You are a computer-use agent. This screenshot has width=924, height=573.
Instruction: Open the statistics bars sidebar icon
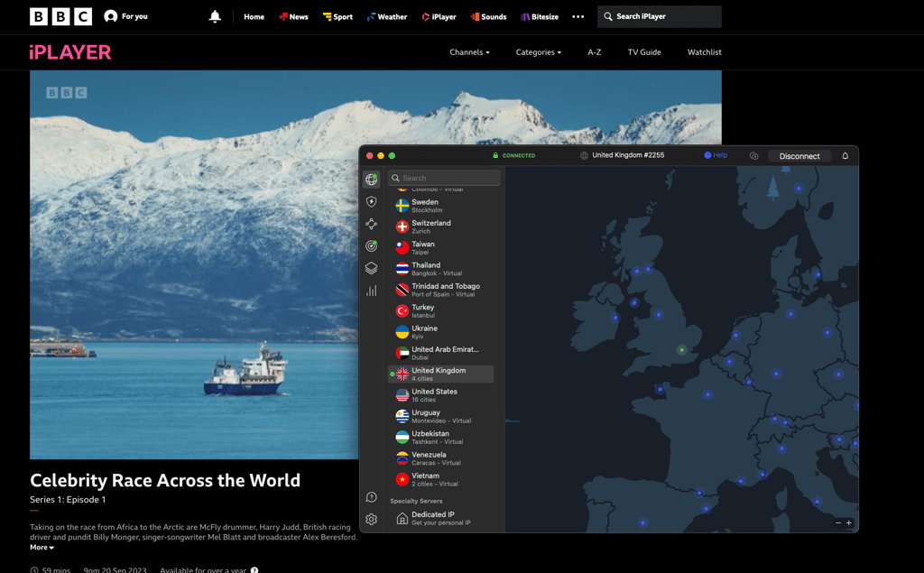point(371,291)
